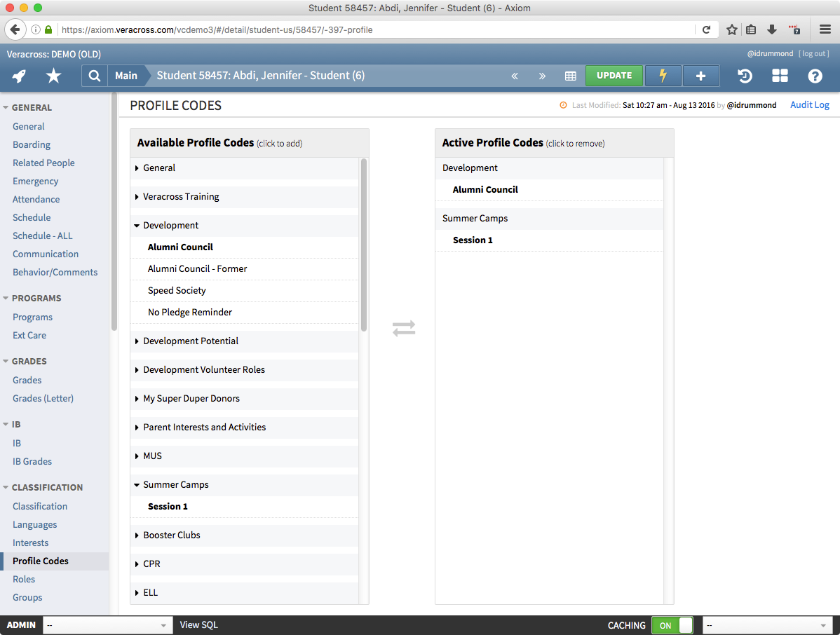Remove Session 1 from Active Profile Codes
The image size is (840, 635).
click(473, 240)
